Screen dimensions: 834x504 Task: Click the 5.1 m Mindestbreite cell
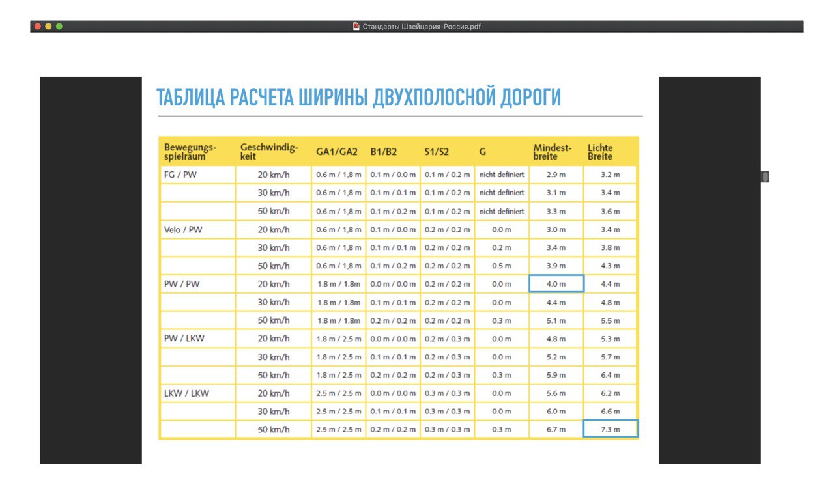pos(556,320)
